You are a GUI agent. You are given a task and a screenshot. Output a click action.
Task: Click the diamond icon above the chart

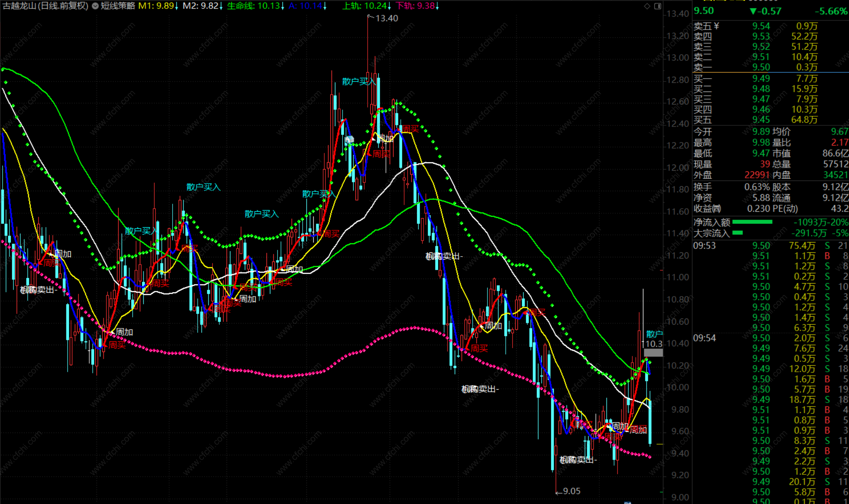[647, 6]
